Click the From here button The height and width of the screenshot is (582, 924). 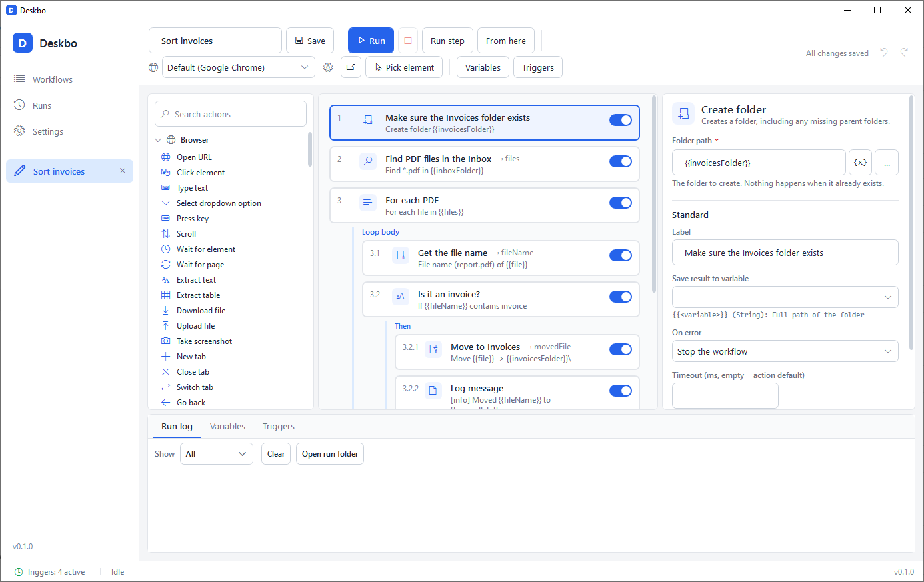coord(505,41)
